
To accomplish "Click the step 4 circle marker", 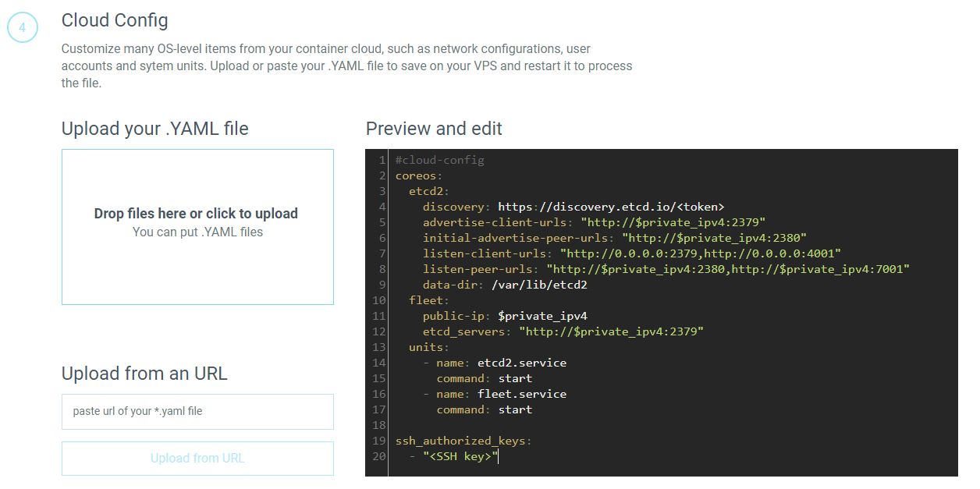I will point(23,28).
